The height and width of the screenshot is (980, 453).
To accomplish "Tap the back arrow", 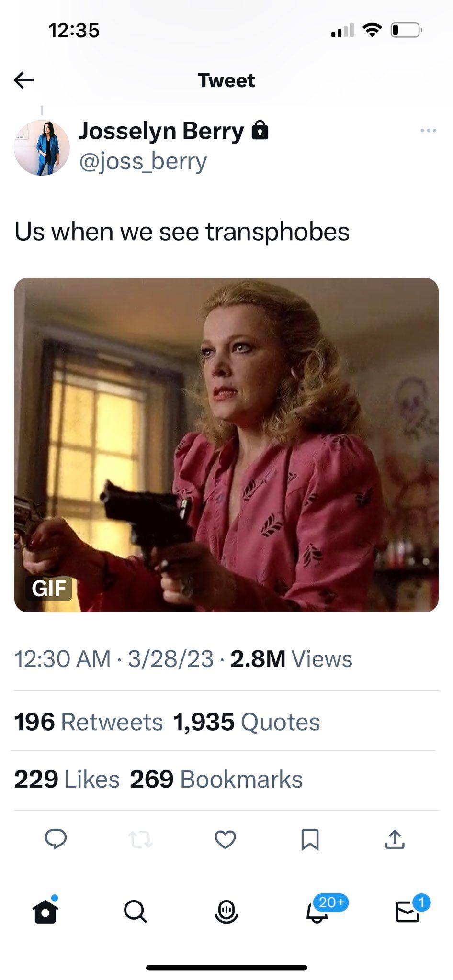I will click(x=24, y=80).
